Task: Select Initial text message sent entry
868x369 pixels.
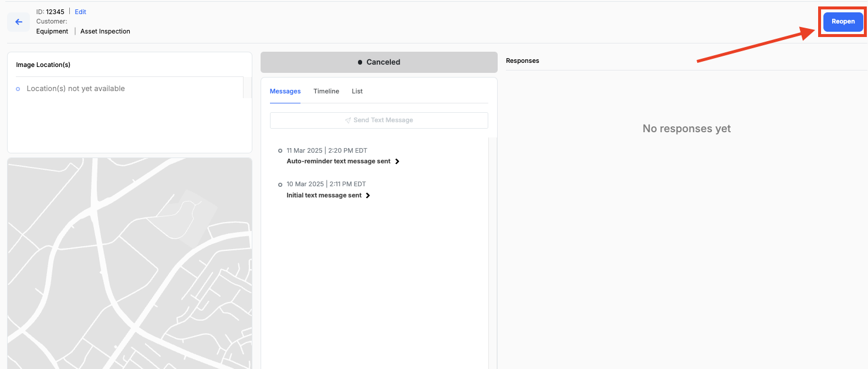Action: click(x=324, y=195)
